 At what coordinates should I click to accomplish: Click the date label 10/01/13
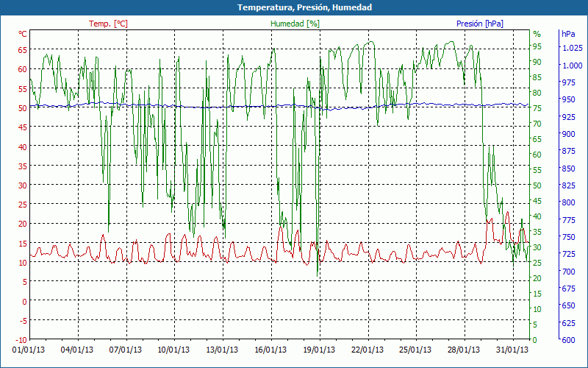click(x=173, y=350)
